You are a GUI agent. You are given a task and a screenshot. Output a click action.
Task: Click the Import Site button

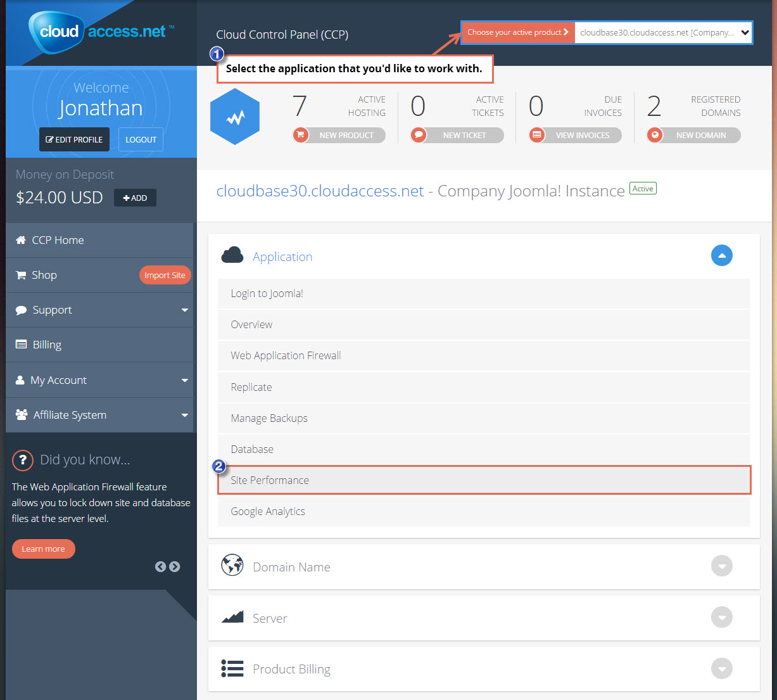tap(165, 275)
